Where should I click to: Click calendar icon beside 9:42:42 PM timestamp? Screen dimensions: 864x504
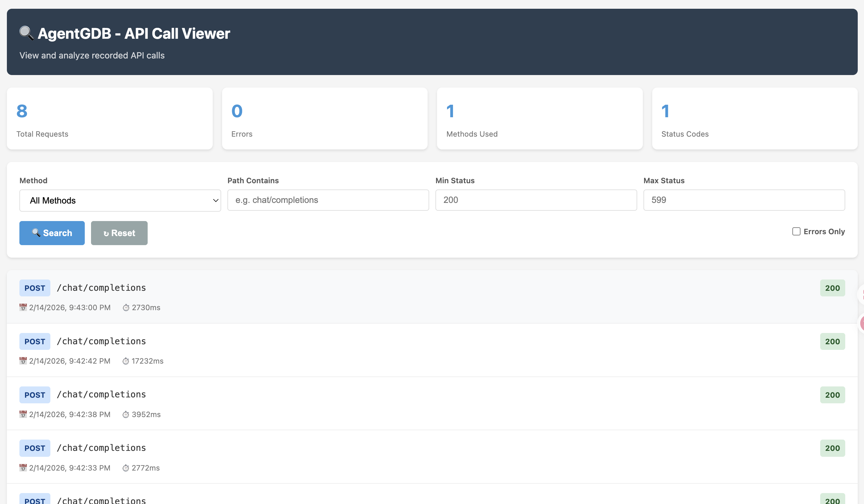point(23,361)
